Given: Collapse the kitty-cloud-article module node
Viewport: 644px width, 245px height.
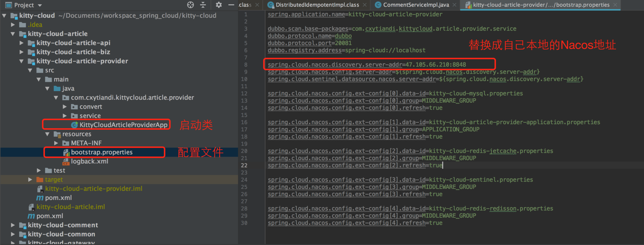Looking at the screenshot, I should 13,34.
